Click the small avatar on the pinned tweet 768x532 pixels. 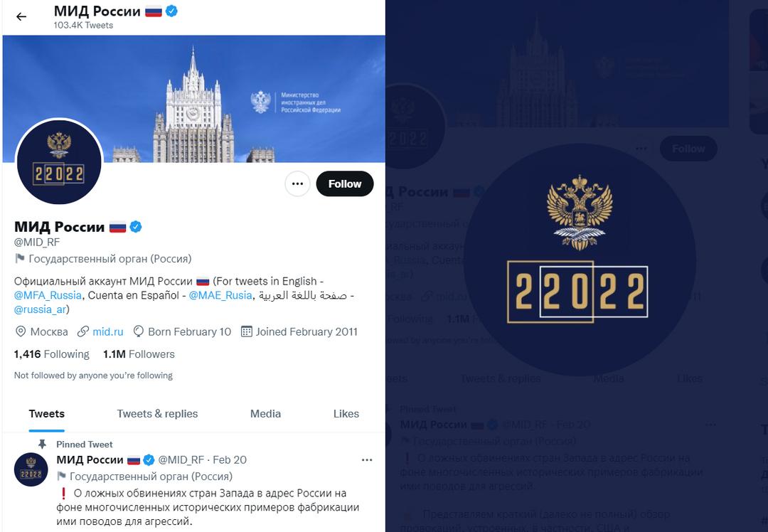pos(31,469)
